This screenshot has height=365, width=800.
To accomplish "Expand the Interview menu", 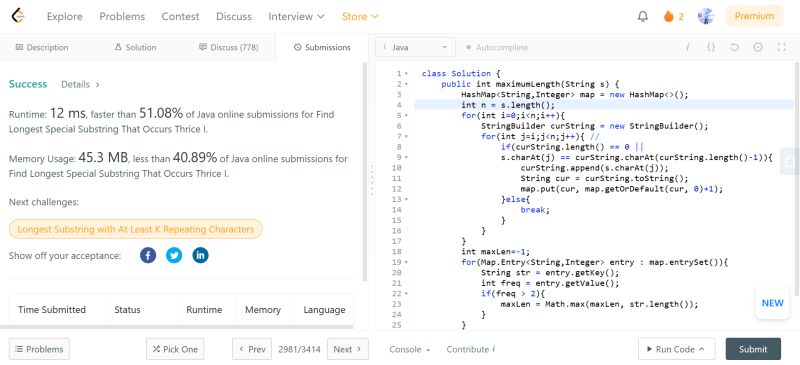I will 296,16.
